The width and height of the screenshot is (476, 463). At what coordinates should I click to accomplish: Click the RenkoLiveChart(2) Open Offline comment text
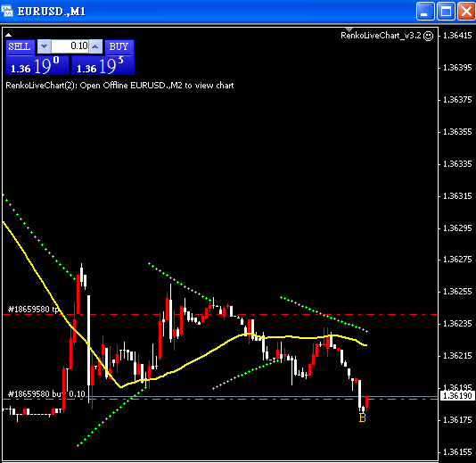point(119,86)
